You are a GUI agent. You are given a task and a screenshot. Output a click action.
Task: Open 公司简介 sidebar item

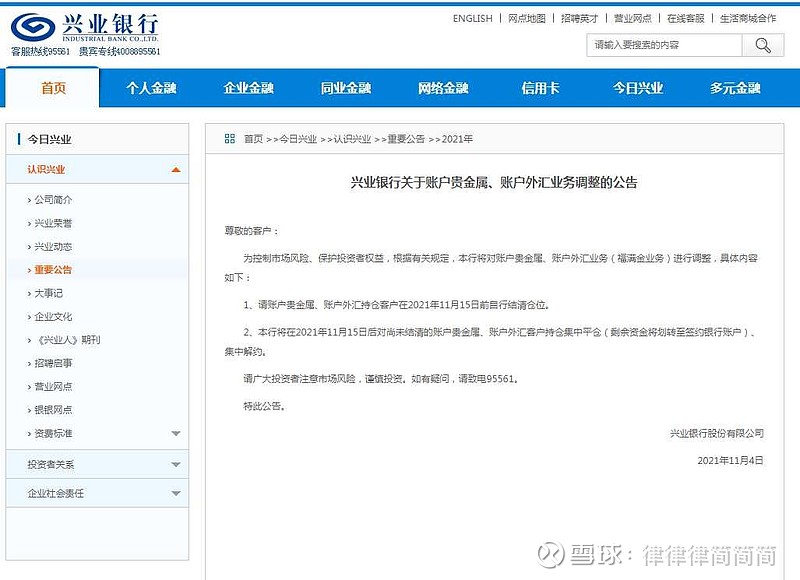pyautogui.click(x=53, y=199)
